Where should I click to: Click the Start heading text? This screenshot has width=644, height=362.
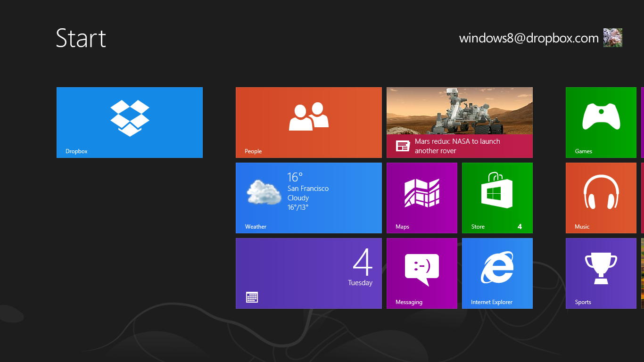tap(81, 38)
